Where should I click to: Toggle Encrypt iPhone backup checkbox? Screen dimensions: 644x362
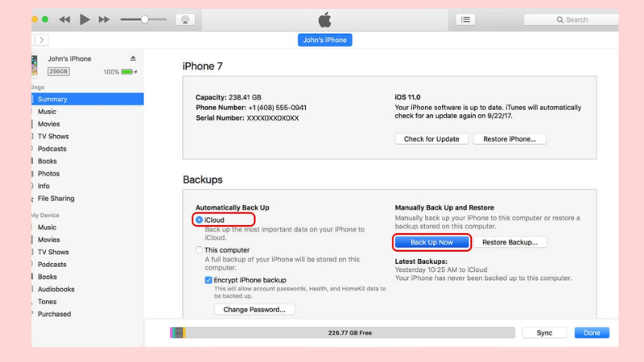208,280
